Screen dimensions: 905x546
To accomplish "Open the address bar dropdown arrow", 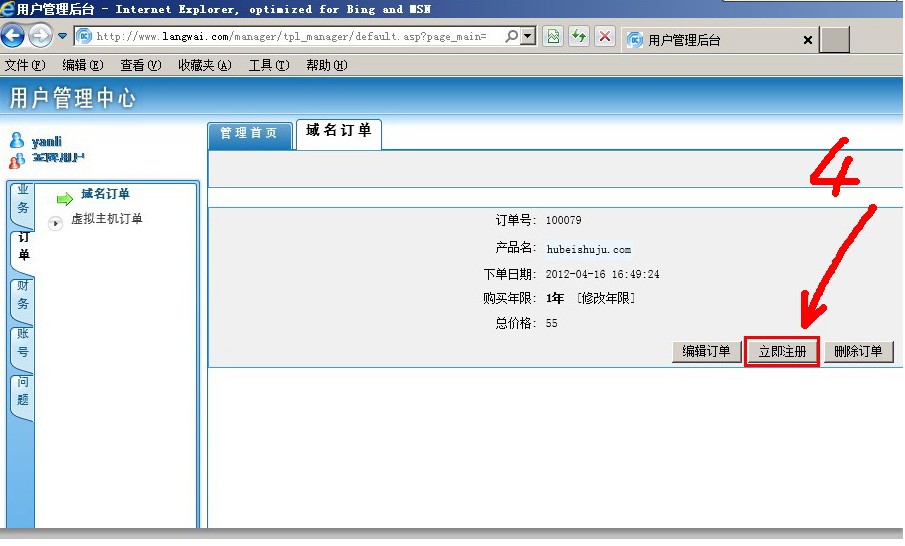I will coord(528,37).
